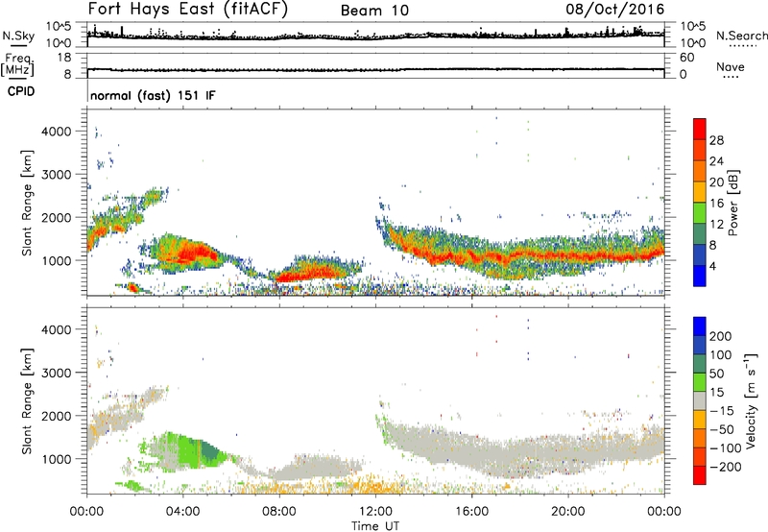Pick the red bottom segment of velocity colorbar
Viewport: 768px width, 532px height.
(x=700, y=475)
